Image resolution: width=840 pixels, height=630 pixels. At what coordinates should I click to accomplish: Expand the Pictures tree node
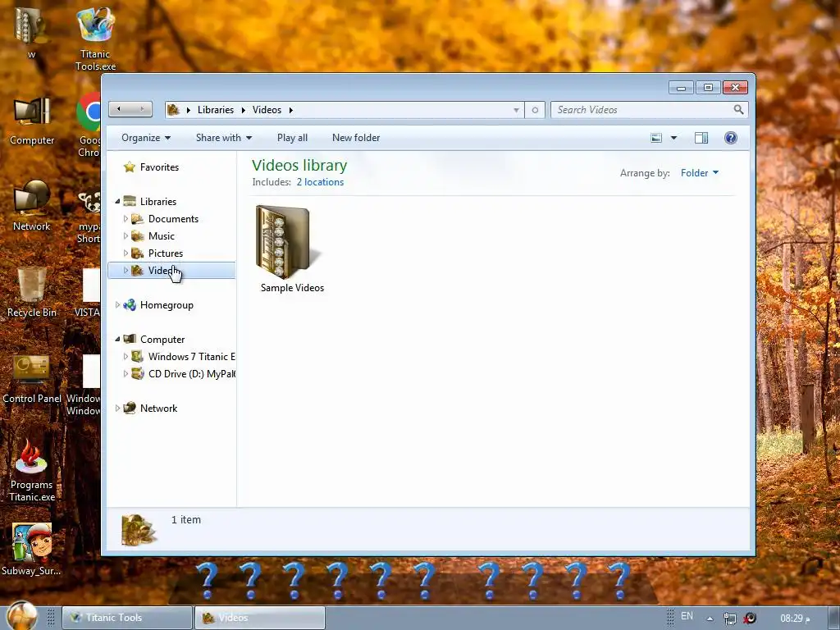[x=126, y=253]
